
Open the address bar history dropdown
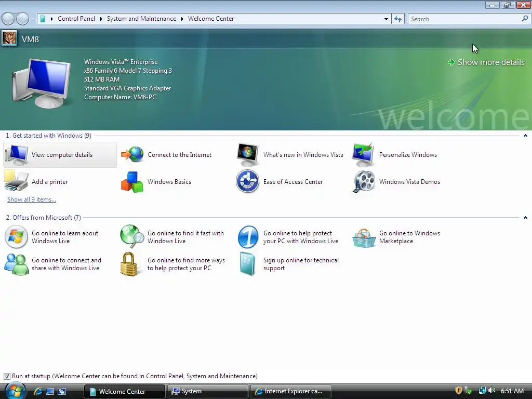click(x=386, y=19)
